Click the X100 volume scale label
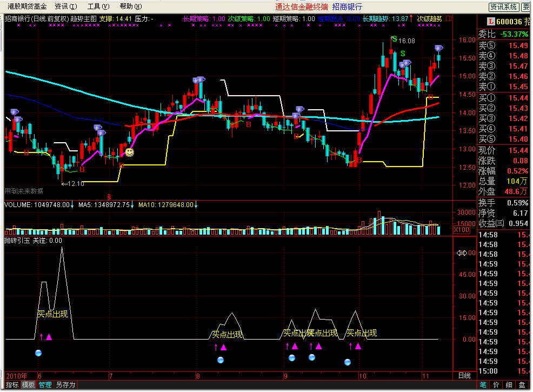Viewport: 533px width, 392px height. pyautogui.click(x=462, y=229)
